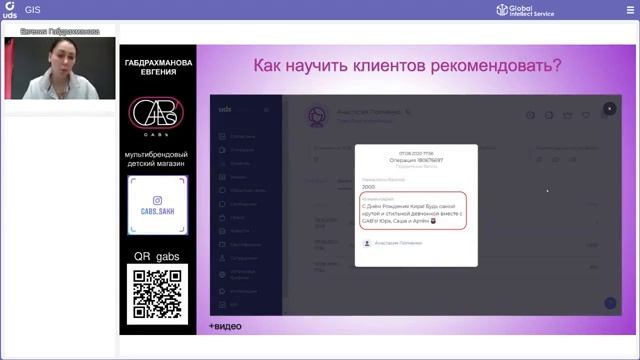The image size is (640, 360).
Task: Open the speaker's webcam video thumbnail
Action: click(60, 68)
